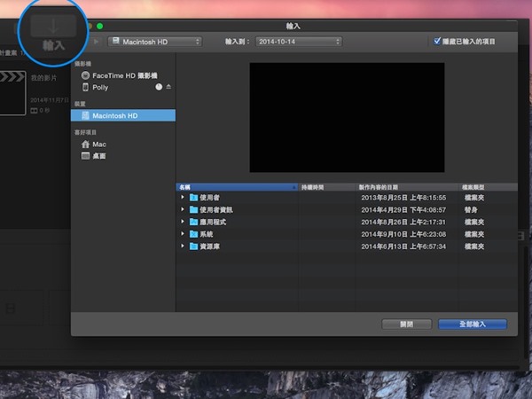Open the 輸入到 2014-10-14 dropdown
This screenshot has height=399, width=532.
(x=298, y=41)
